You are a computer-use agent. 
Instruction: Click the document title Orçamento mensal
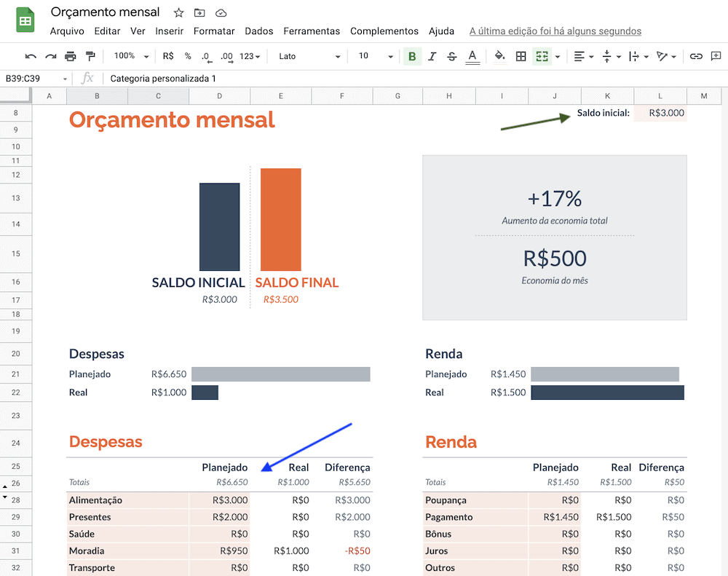click(105, 12)
